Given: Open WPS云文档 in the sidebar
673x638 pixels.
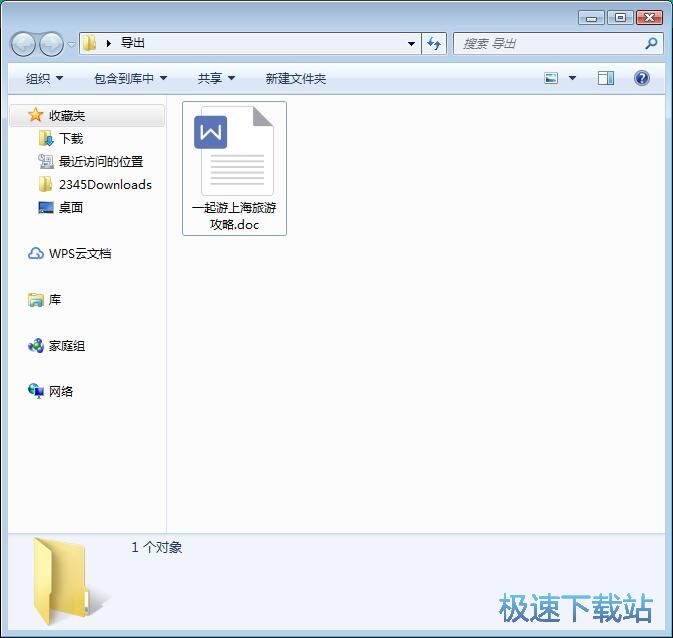Looking at the screenshot, I should (x=80, y=254).
